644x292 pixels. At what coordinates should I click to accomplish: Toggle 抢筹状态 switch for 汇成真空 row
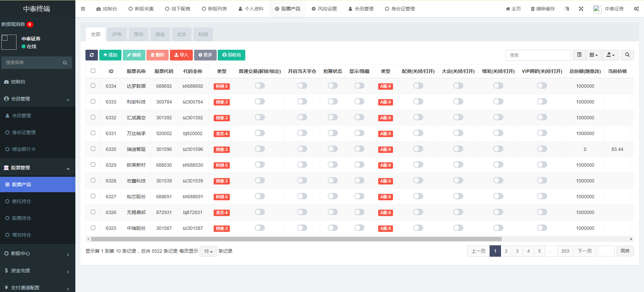(x=333, y=117)
